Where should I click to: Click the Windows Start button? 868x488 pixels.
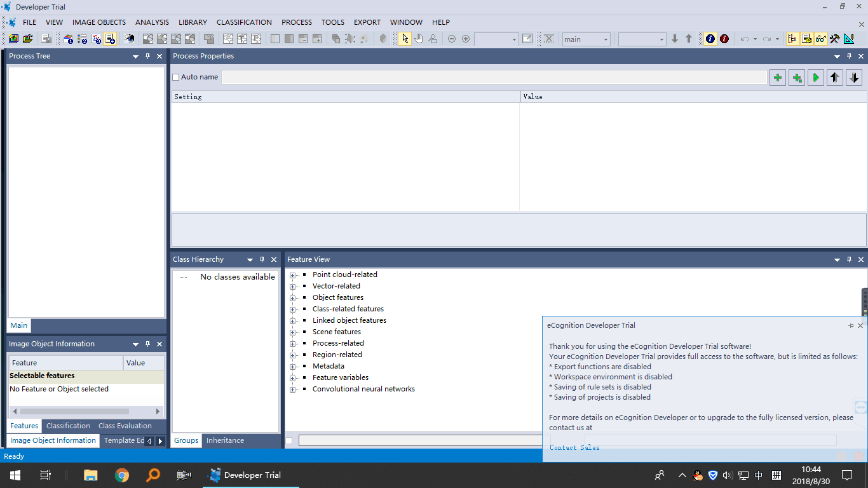(x=15, y=475)
